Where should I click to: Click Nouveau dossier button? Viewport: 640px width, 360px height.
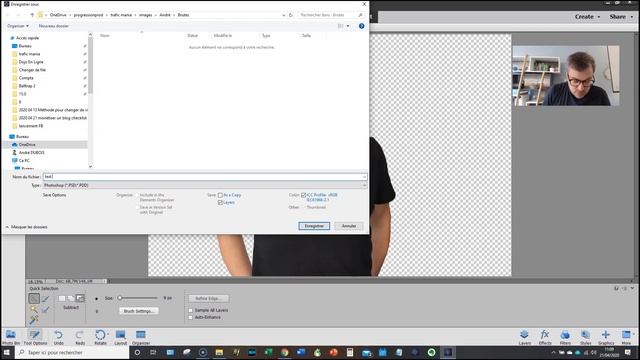click(53, 26)
